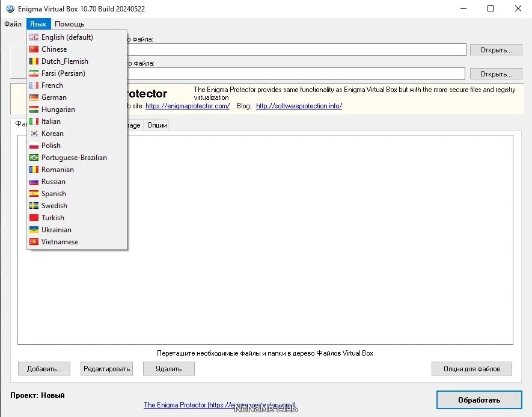Viewport: 532px width, 417px height.
Task: Click the Polish flag icon
Action: [x=34, y=146]
